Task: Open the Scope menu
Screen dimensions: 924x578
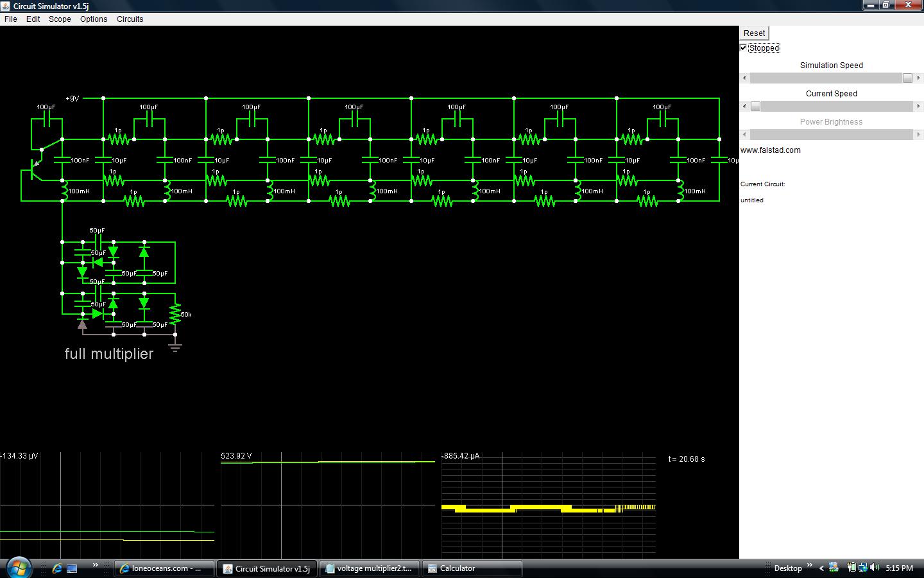Action: coord(59,19)
